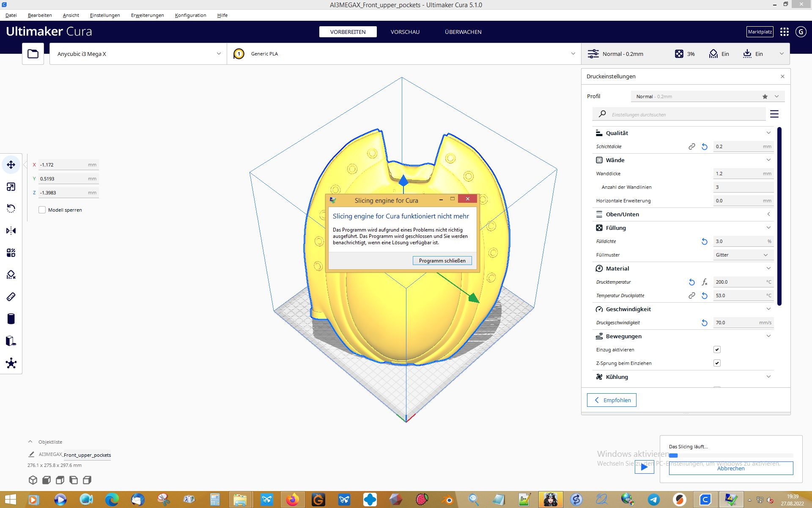The image size is (812, 508).
Task: Open the Füllmuster dropdown
Action: 743,254
